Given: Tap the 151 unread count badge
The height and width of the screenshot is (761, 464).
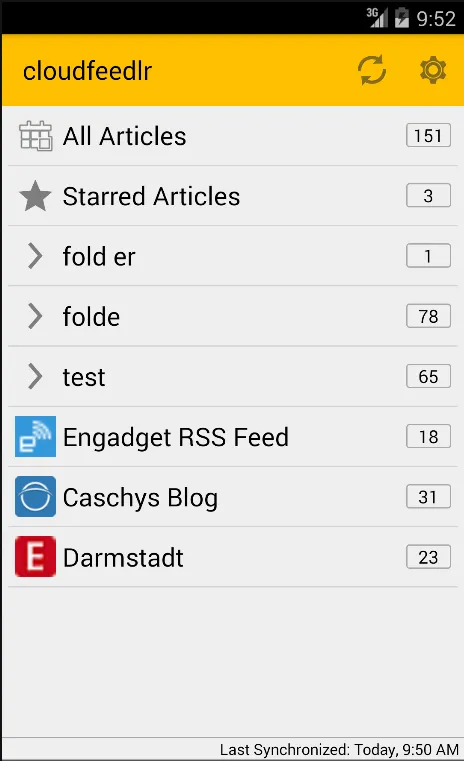Looking at the screenshot, I should [428, 135].
